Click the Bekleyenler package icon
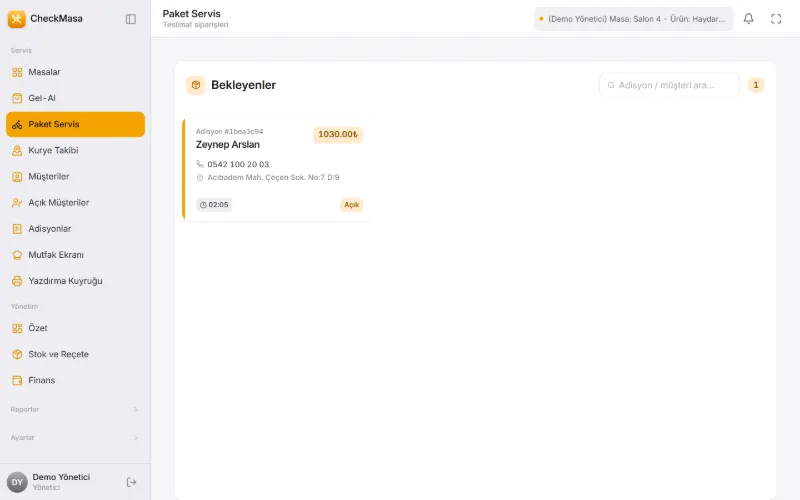800x500 pixels. [196, 85]
